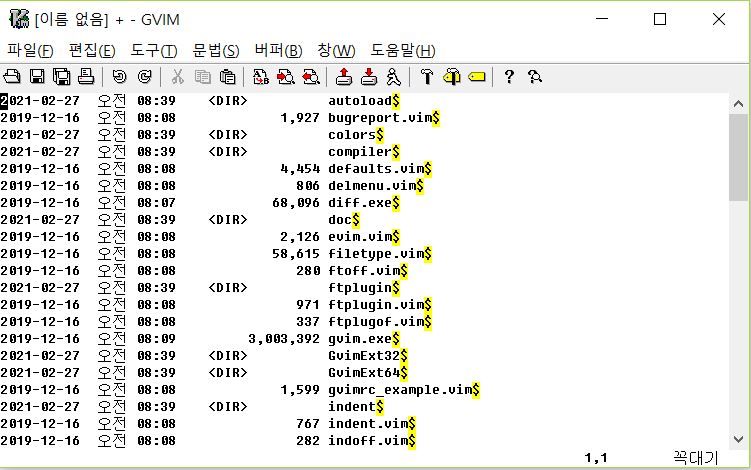The width and height of the screenshot is (751, 470).
Task: Open the 도구(T) menu
Action: pyautogui.click(x=154, y=50)
